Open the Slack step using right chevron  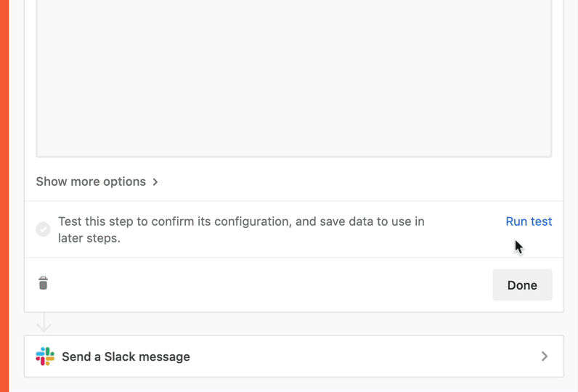tap(545, 356)
